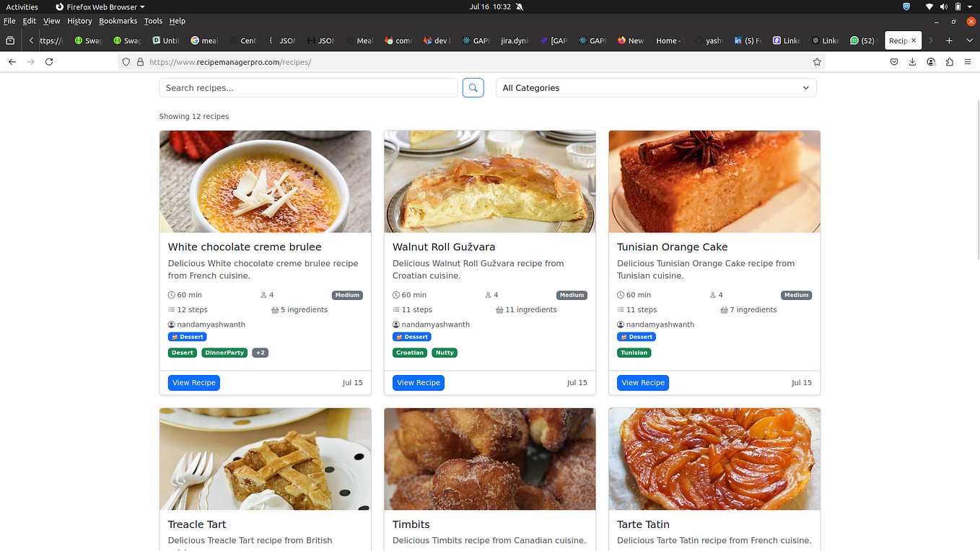Click the Walnut Roll Gužvara photo
Viewport: 980px width, 551px height.
click(490, 182)
